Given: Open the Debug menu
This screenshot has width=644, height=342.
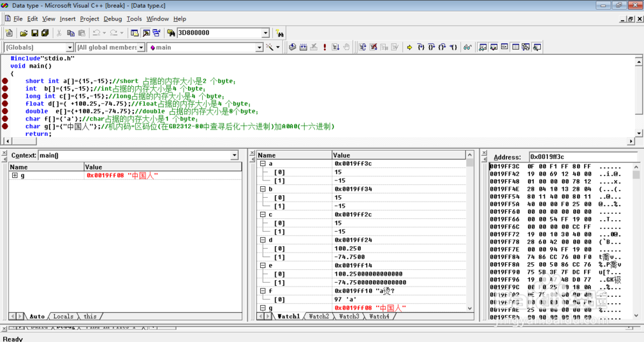Looking at the screenshot, I should click(x=113, y=19).
